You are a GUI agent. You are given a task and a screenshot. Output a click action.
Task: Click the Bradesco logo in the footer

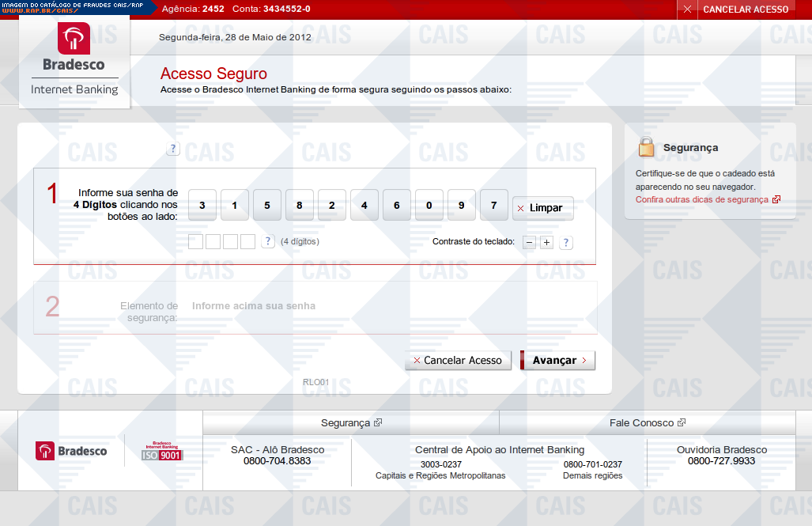(71, 451)
